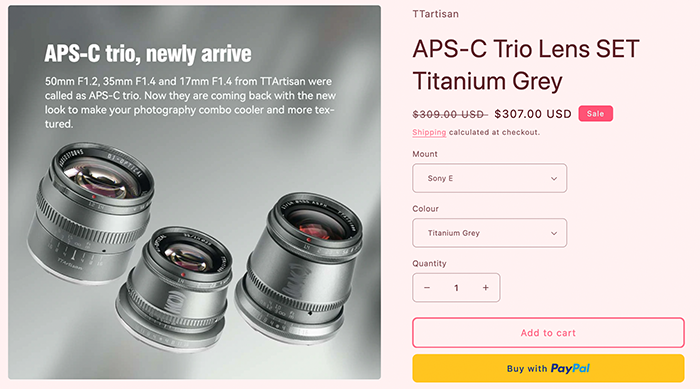Screen dimensions: 700x389
Task: Click the minus quantity icon
Action: click(x=427, y=288)
